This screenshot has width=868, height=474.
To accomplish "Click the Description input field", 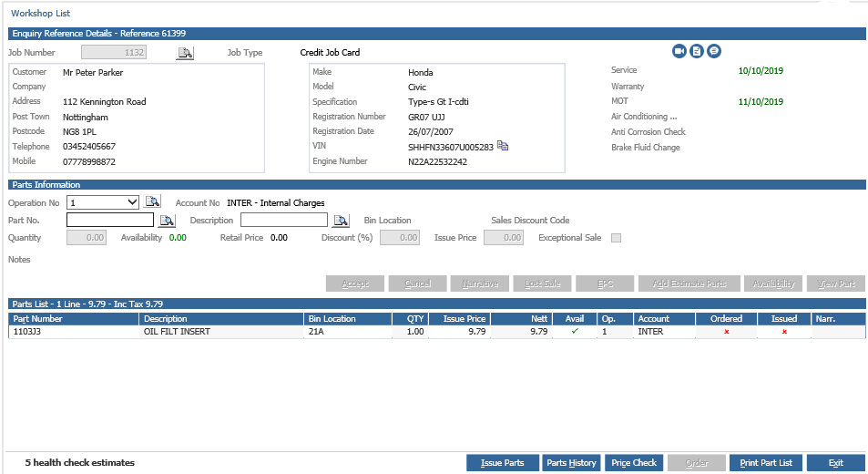I will click(x=284, y=220).
